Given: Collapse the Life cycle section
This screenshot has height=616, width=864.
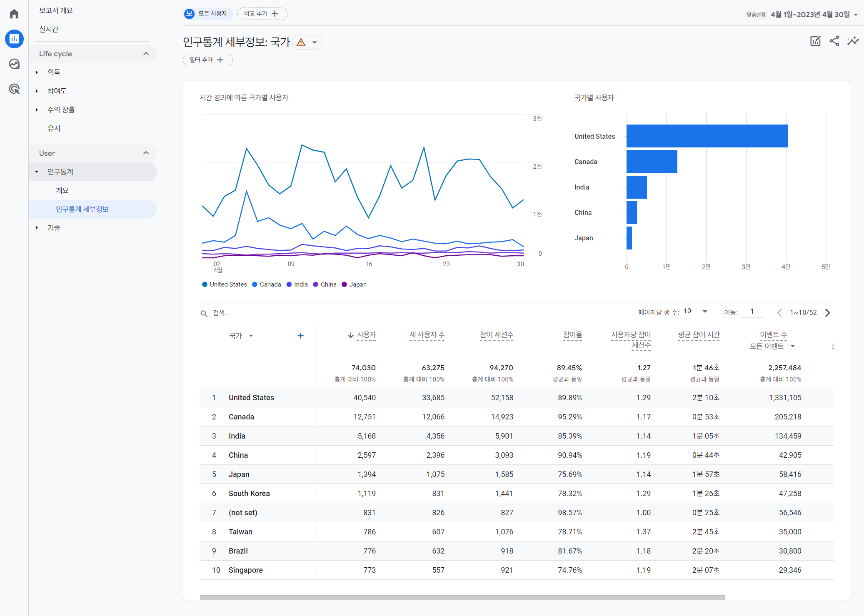Looking at the screenshot, I should 146,54.
